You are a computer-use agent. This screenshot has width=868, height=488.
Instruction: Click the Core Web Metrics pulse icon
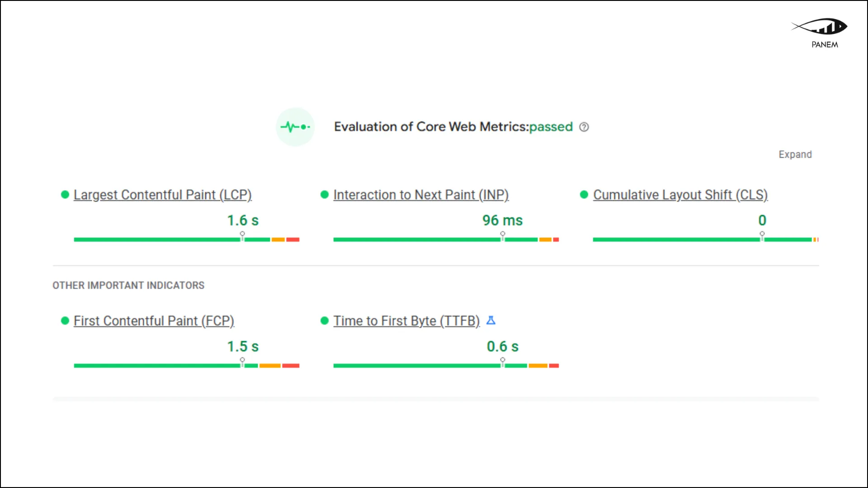click(x=295, y=127)
